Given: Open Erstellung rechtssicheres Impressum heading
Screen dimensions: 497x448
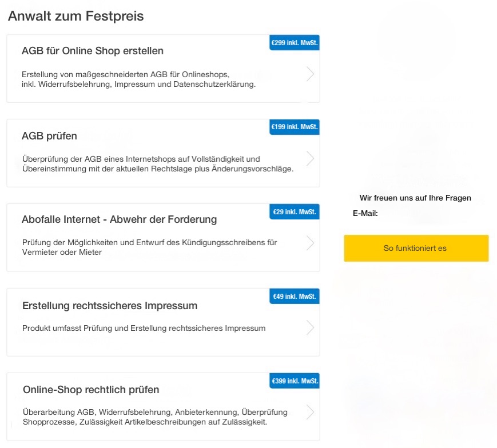Looking at the screenshot, I should pyautogui.click(x=110, y=306).
